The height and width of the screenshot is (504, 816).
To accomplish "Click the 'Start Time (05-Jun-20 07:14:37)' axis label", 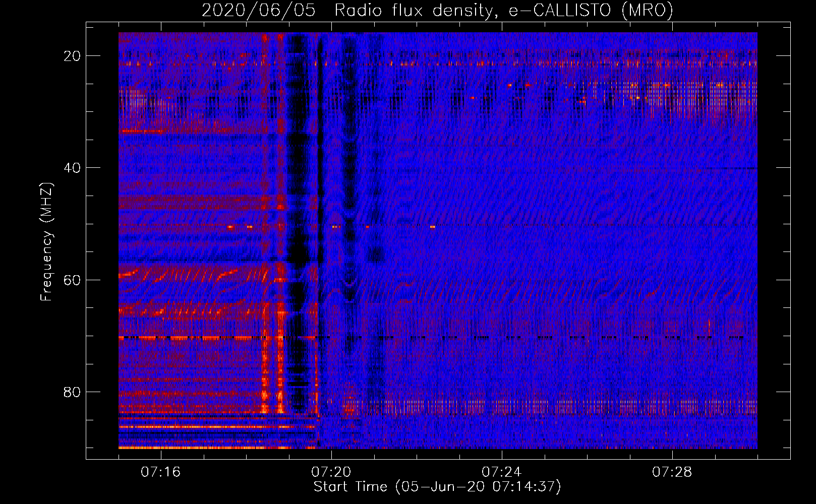I will coord(437,487).
